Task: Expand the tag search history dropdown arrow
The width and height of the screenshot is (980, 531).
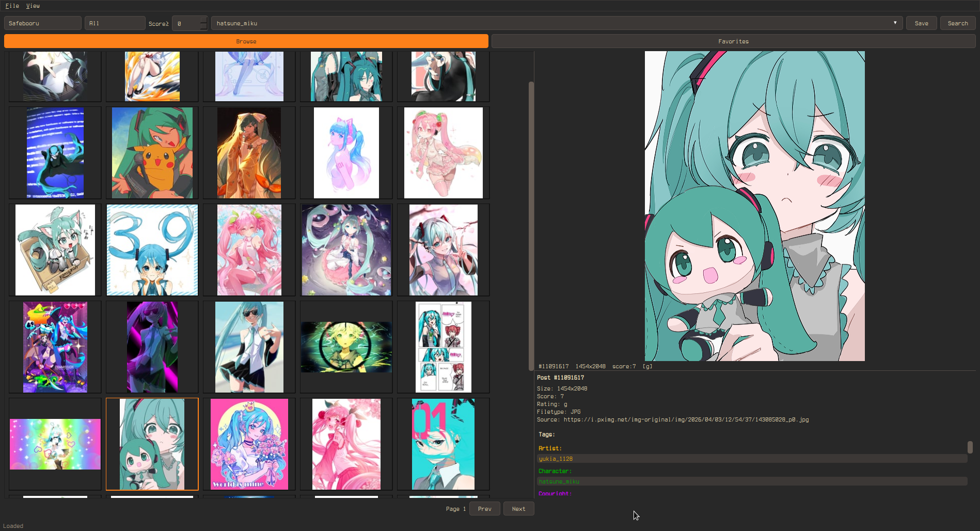Action: pyautogui.click(x=895, y=23)
